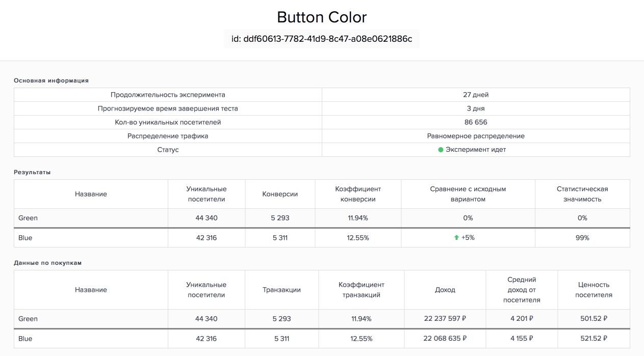Click the 99% significance value for Blue
This screenshot has height=356, width=644.
[582, 238]
